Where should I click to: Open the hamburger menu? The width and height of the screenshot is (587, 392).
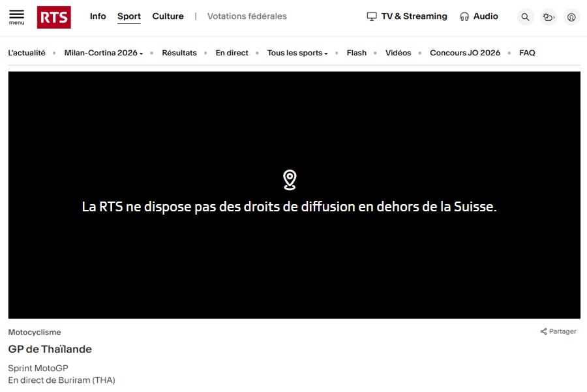click(16, 17)
